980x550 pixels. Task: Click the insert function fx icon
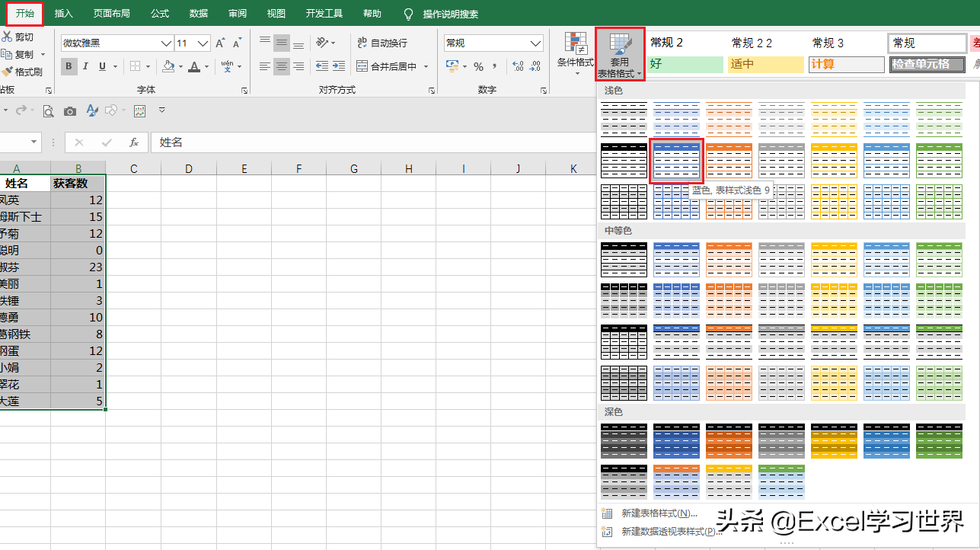coord(134,142)
